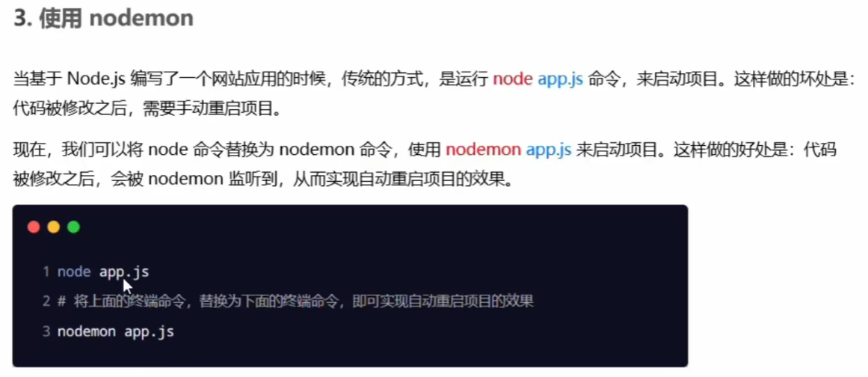The height and width of the screenshot is (377, 868).
Task: Click red 'nodemon' text in second paragraph
Action: click(483, 150)
